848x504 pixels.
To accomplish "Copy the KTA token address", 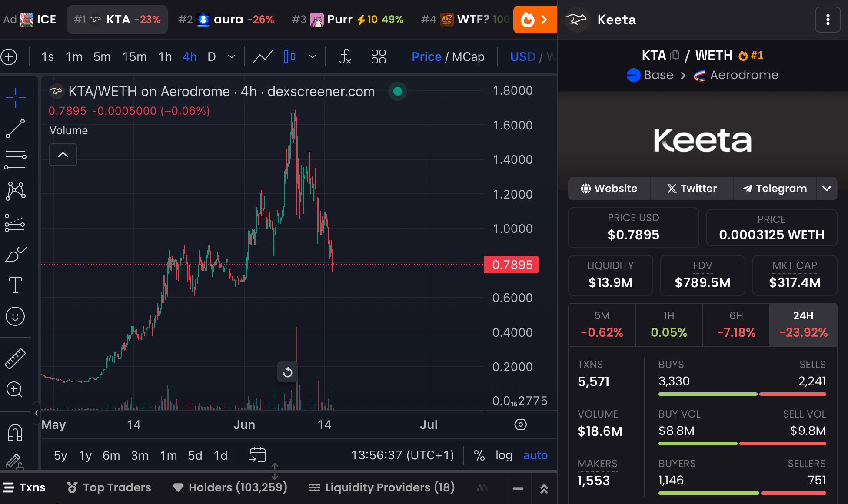I will click(675, 56).
